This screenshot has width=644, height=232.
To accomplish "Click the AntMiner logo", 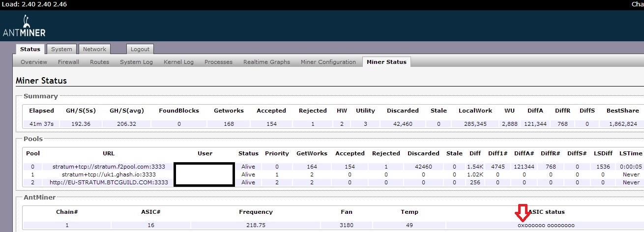I will pos(24,26).
